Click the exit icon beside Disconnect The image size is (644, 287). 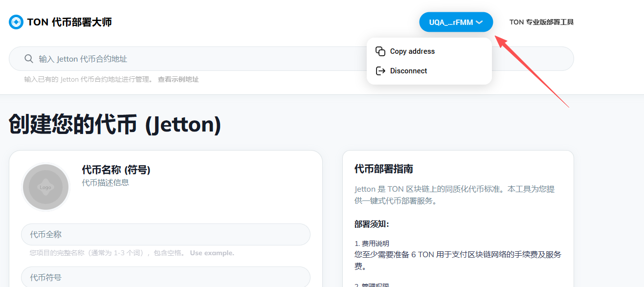click(380, 71)
